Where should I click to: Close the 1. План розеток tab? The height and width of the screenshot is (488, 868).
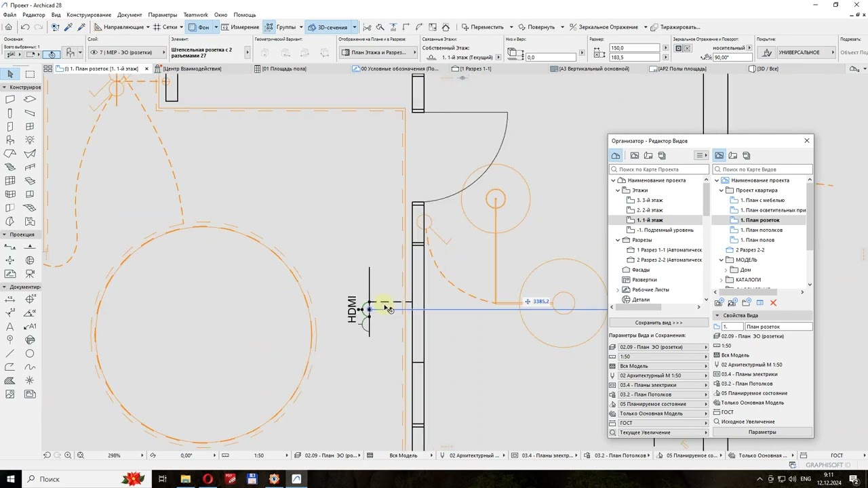pos(146,68)
